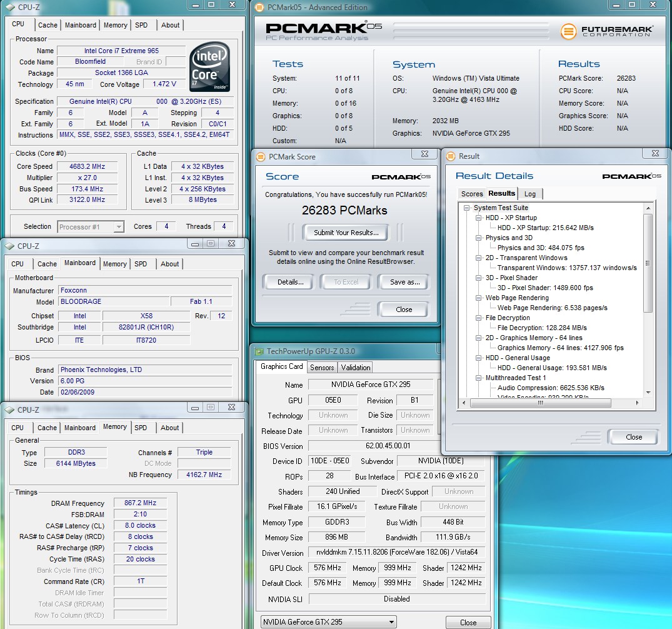
Task: Collapse the Multithreaded Test 1 node
Action: (478, 378)
